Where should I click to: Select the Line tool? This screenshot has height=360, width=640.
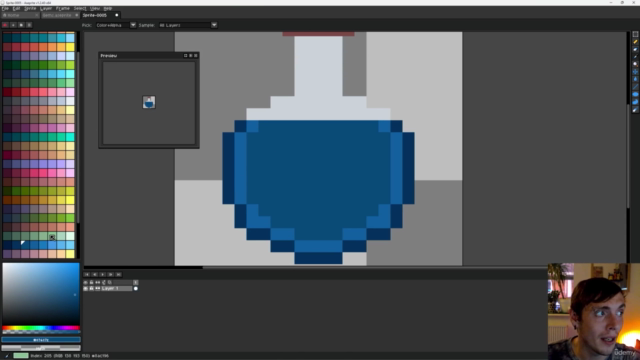click(635, 87)
